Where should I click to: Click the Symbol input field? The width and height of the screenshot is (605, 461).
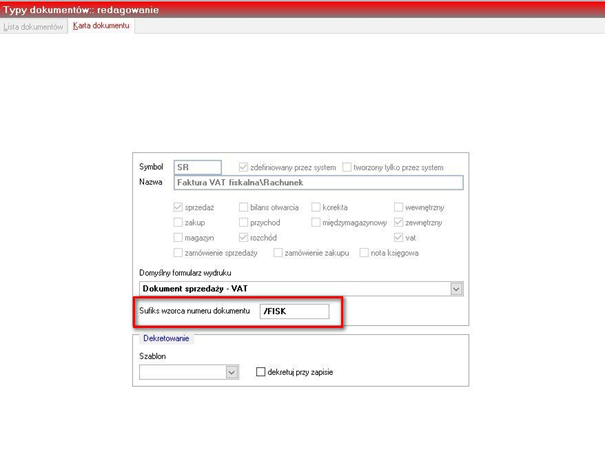coord(198,167)
